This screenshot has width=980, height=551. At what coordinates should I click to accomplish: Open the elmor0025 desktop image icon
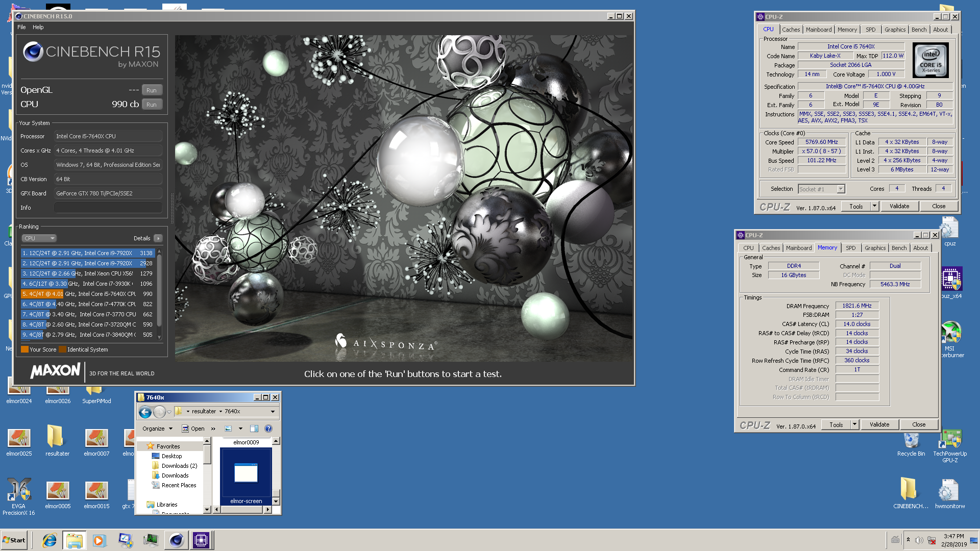(x=19, y=442)
